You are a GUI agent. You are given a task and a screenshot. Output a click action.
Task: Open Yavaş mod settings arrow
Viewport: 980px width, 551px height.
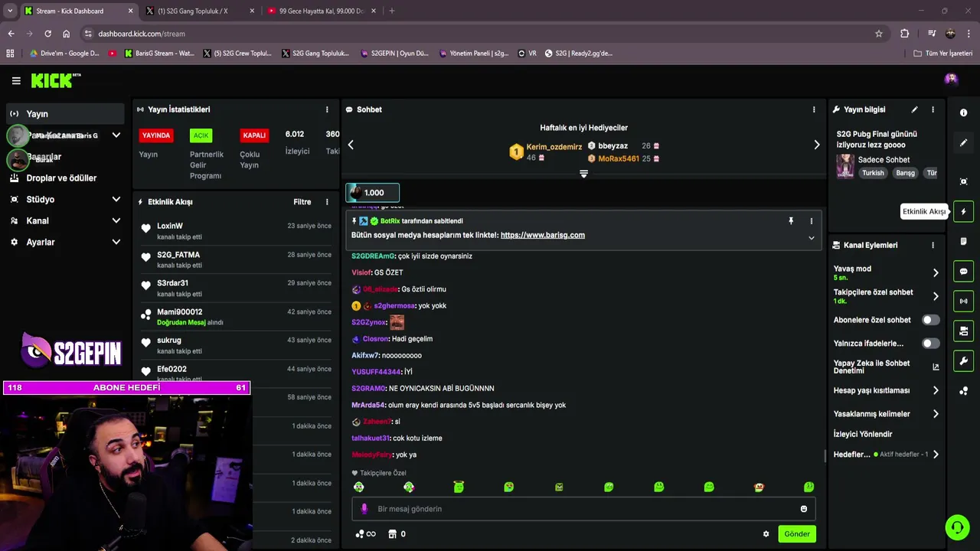click(936, 272)
